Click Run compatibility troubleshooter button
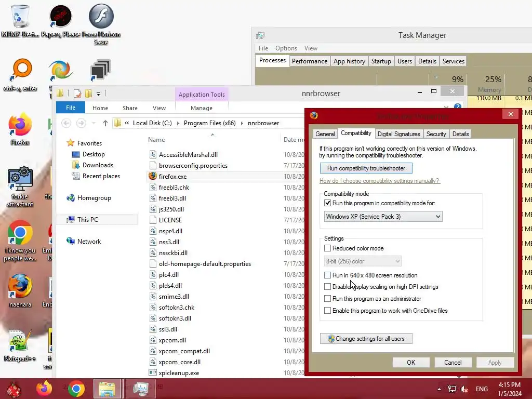 click(366, 168)
